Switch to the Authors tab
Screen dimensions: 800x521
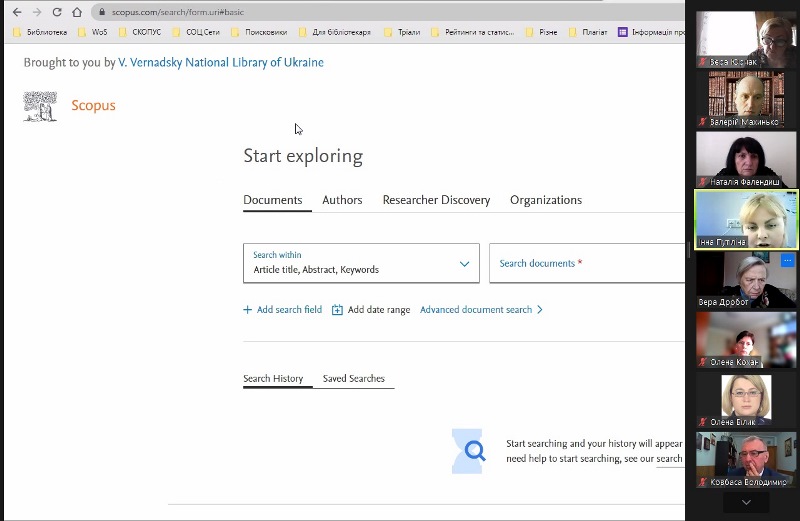point(342,200)
